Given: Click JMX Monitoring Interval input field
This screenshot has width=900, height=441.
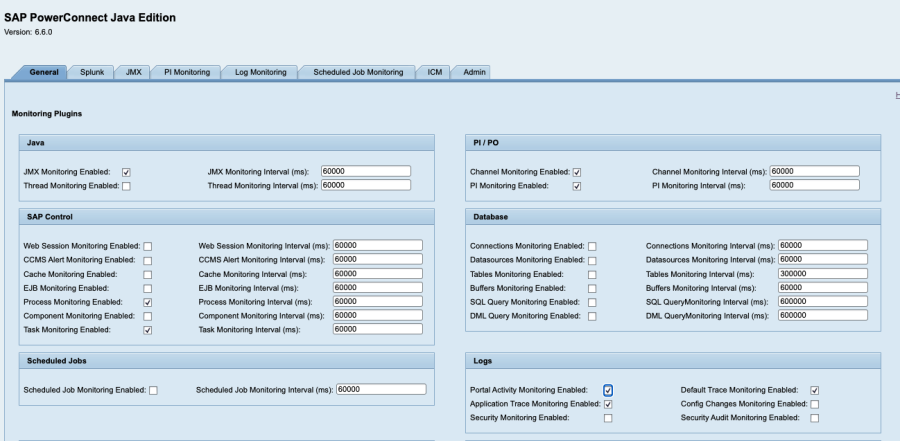Looking at the screenshot, I should click(366, 171).
